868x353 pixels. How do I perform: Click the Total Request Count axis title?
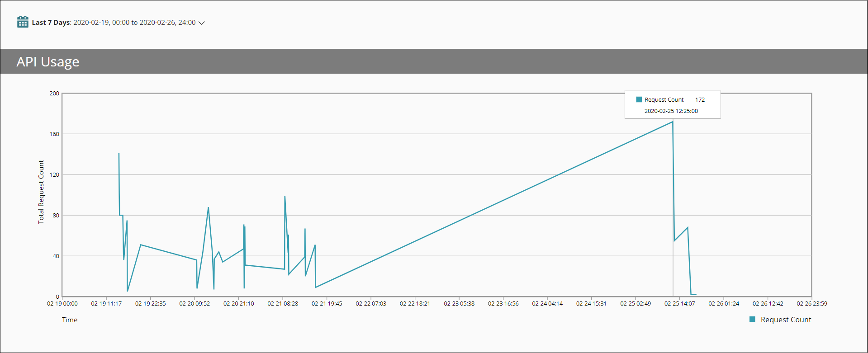point(41,192)
